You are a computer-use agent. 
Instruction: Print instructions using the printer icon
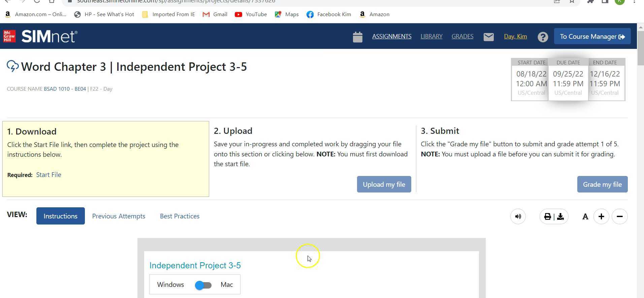pos(548,216)
